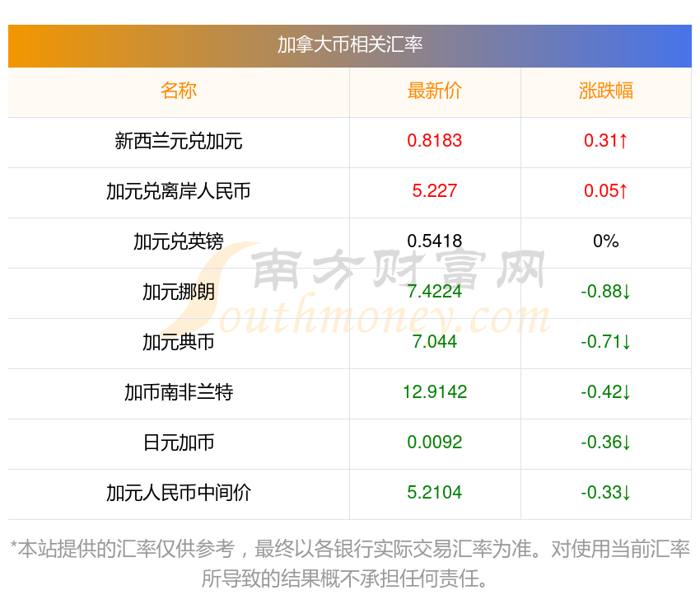Click the 加元典币 row name

[179, 342]
